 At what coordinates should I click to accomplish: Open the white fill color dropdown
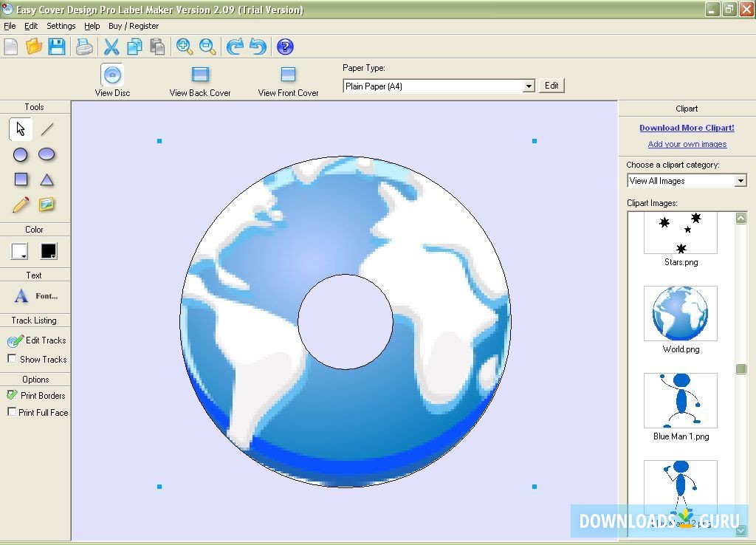click(20, 252)
